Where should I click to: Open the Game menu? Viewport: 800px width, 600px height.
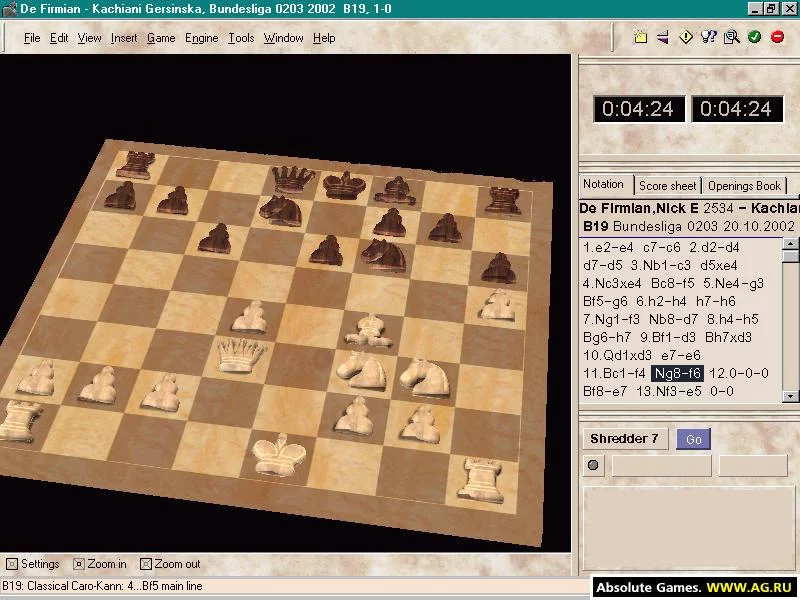[x=161, y=38]
